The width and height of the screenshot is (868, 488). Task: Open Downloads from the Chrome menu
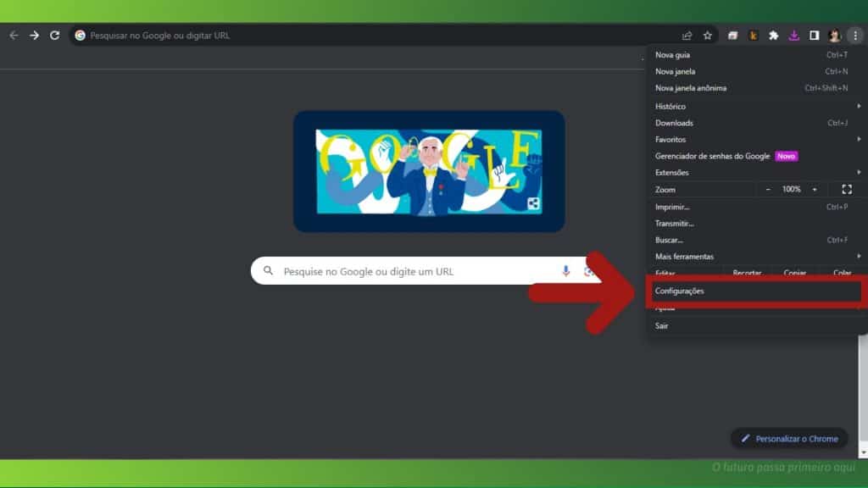756,123
